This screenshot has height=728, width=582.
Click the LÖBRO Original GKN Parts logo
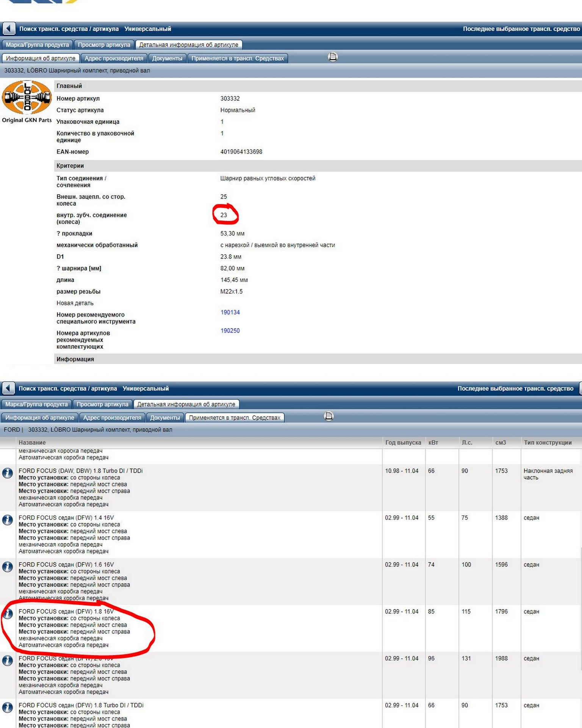click(27, 102)
